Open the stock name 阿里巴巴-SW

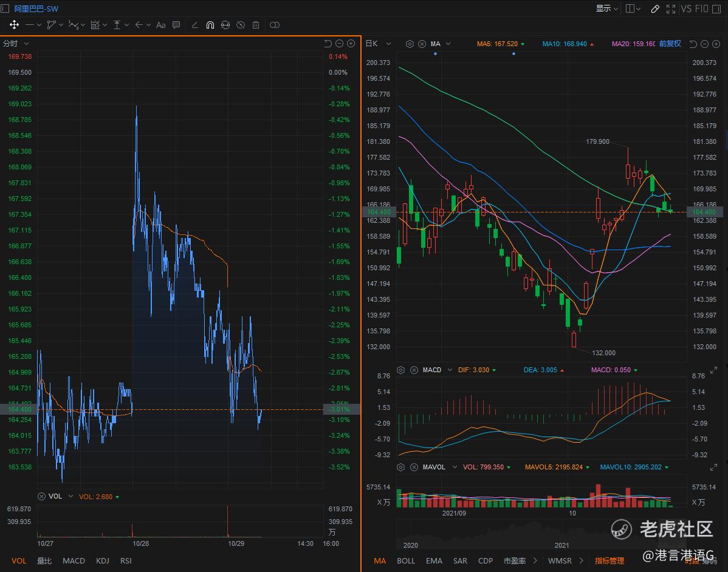(36, 9)
